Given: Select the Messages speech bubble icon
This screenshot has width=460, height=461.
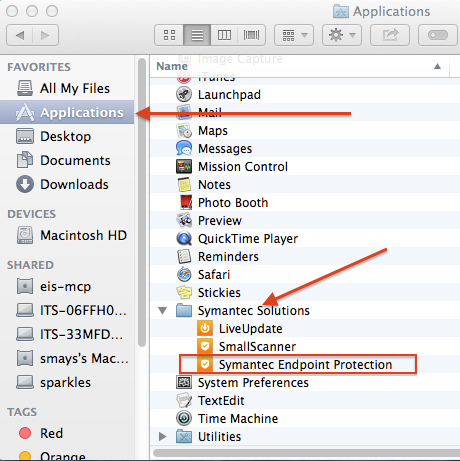Looking at the screenshot, I should [x=184, y=148].
